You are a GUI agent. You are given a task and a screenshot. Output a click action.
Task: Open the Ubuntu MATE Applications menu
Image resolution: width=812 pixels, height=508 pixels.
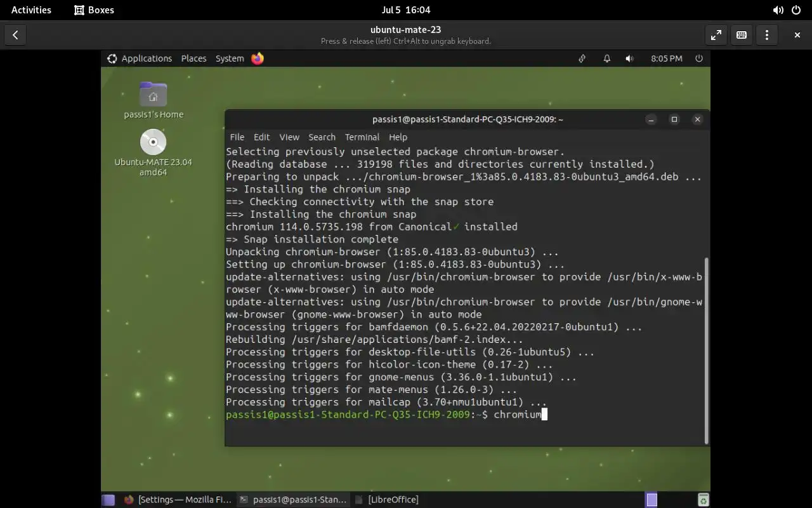140,58
